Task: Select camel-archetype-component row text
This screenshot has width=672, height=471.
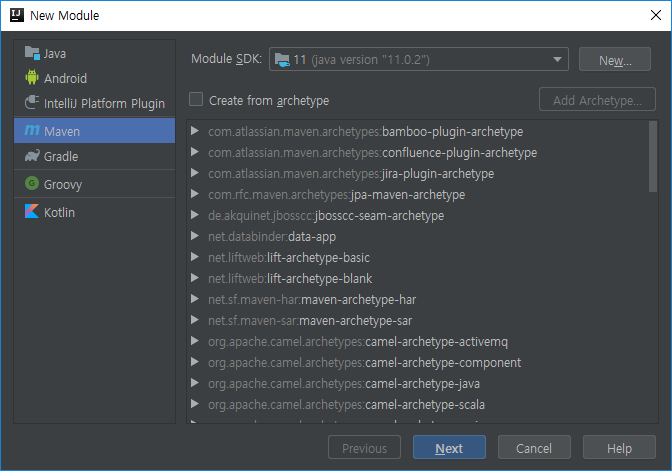Action: click(365, 363)
